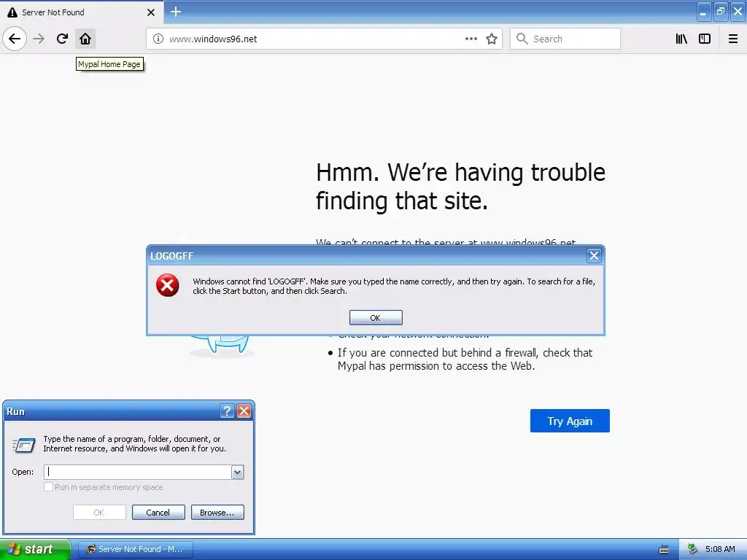Expand the Run Open history dropdown
Screen dimensions: 747x560
click(237, 472)
